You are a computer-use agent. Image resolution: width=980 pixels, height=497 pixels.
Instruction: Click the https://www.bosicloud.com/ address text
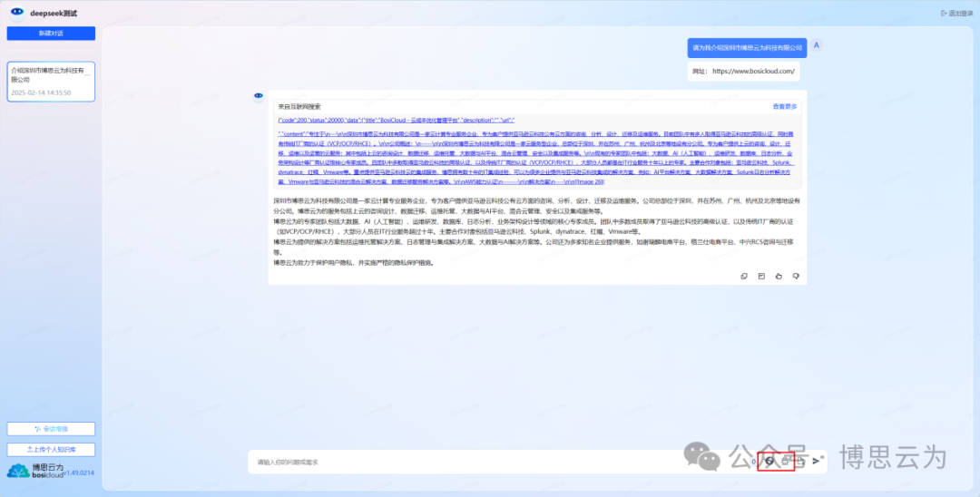tap(753, 71)
